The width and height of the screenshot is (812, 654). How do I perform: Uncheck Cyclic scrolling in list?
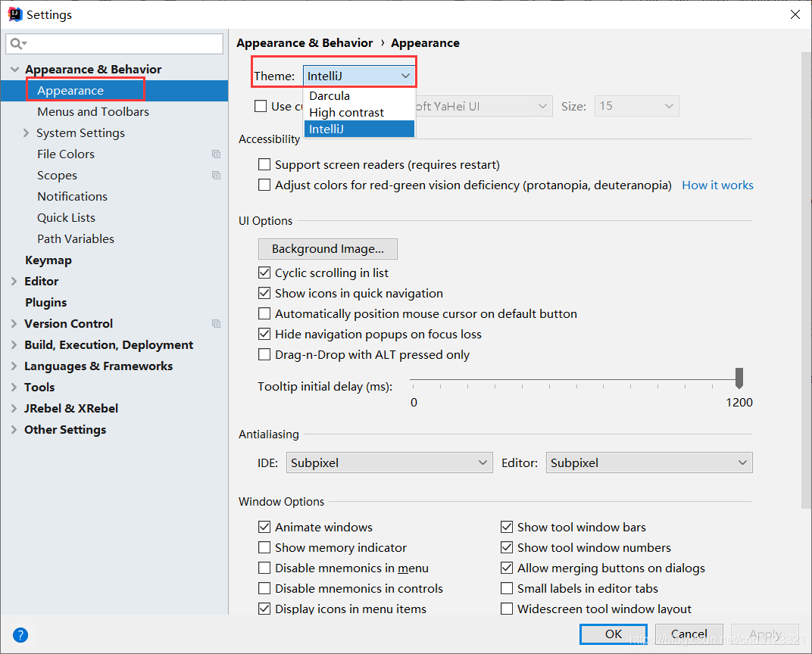(264, 272)
